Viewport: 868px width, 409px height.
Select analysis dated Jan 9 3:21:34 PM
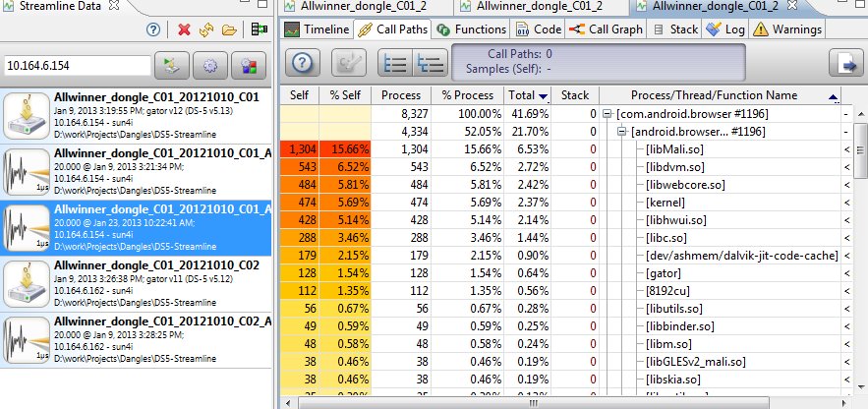click(136, 172)
